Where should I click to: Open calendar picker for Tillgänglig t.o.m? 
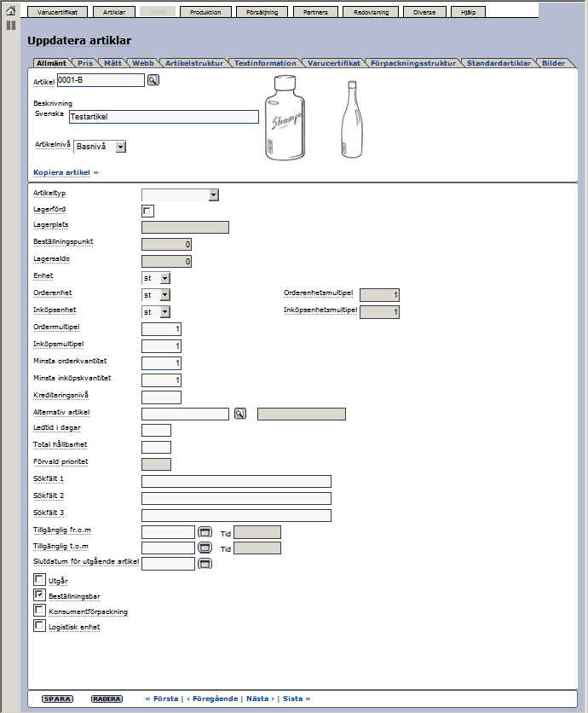tap(205, 548)
